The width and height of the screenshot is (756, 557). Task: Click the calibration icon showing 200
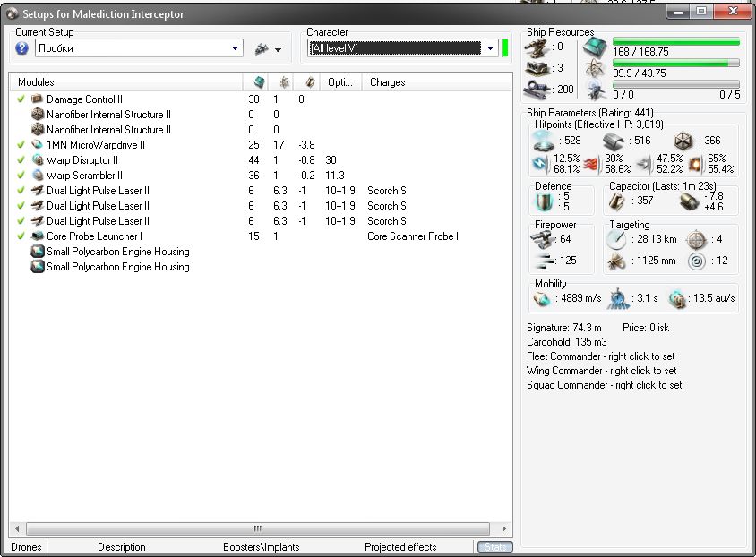pos(537,90)
